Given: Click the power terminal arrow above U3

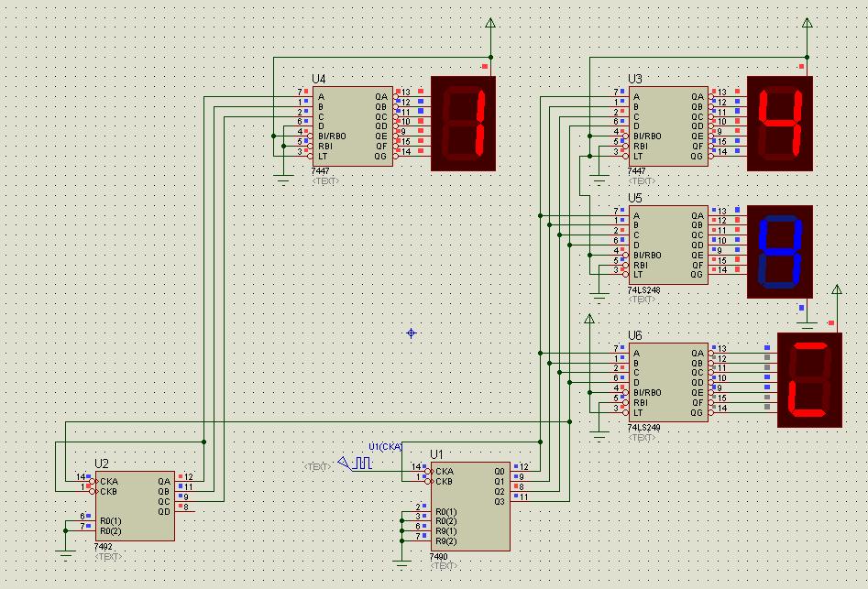Looking at the screenshot, I should click(808, 24).
